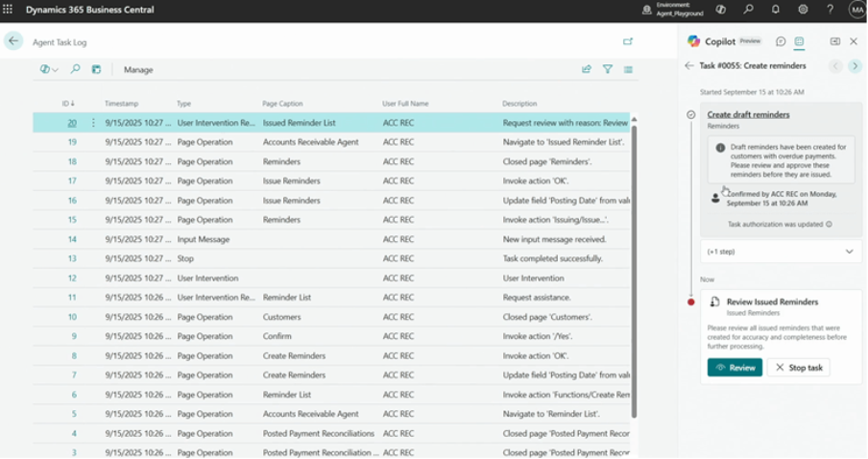Open page in new window icon

628,41
